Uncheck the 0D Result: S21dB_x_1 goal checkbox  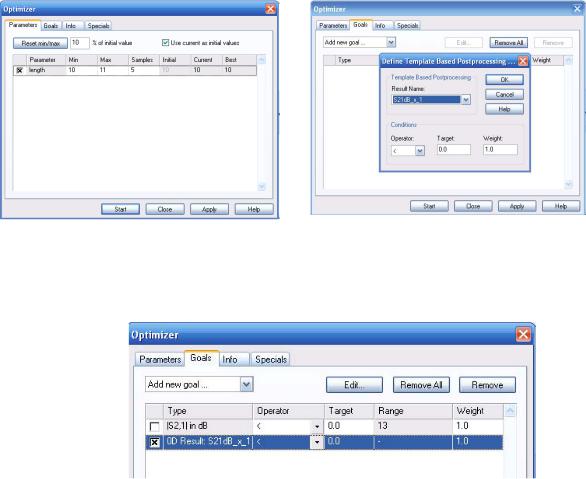tap(154, 442)
